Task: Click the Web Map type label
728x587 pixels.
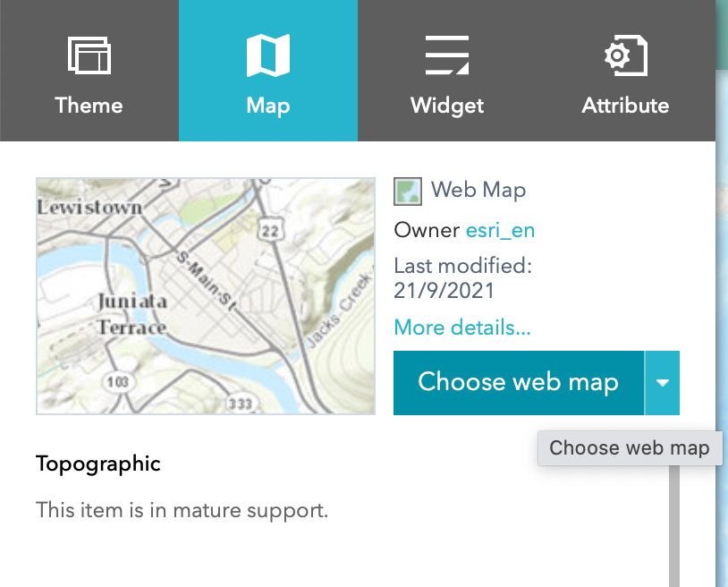Action: tap(478, 190)
